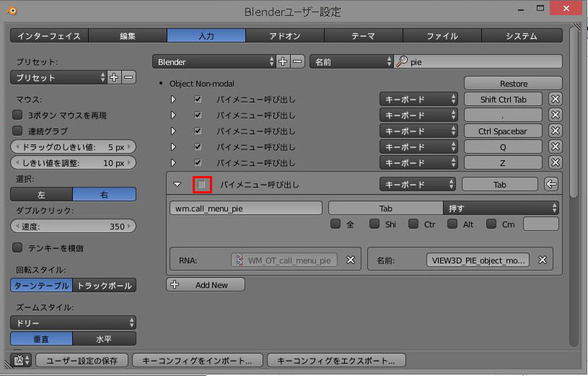
Task: Expand the Z keymap entry
Action: coord(173,162)
